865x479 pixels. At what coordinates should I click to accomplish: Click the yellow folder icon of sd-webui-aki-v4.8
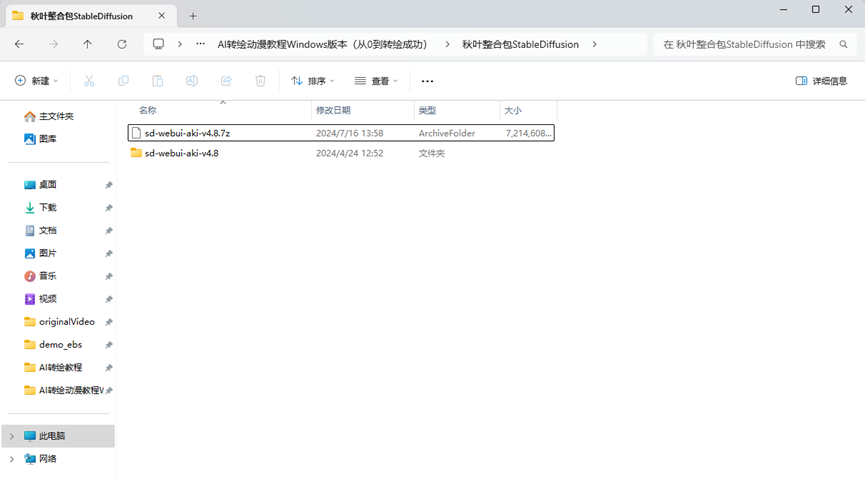pos(136,153)
